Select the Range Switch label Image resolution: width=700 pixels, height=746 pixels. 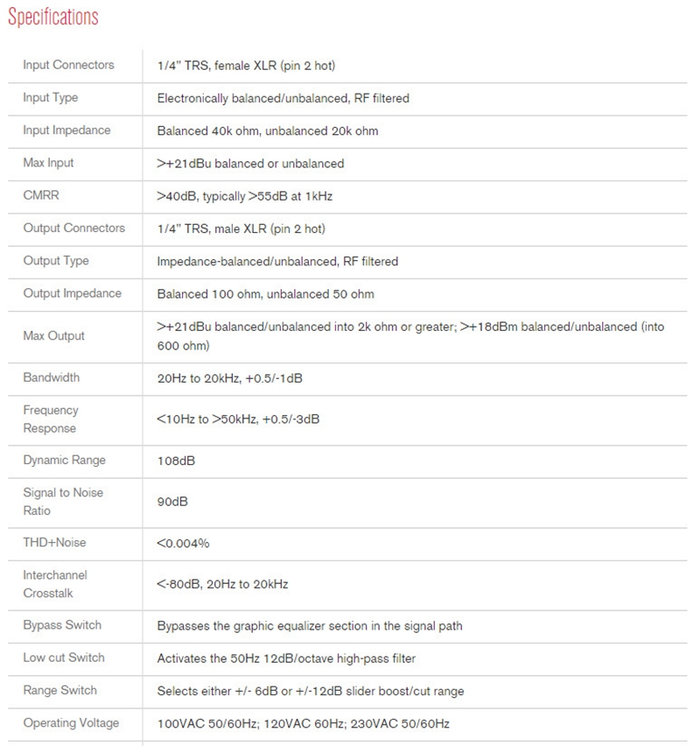pyautogui.click(x=59, y=691)
